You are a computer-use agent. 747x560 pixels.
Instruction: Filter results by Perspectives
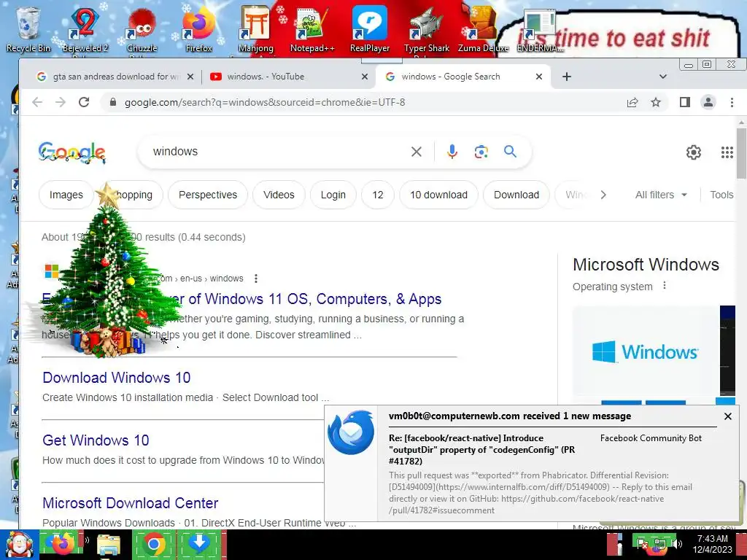pos(208,195)
